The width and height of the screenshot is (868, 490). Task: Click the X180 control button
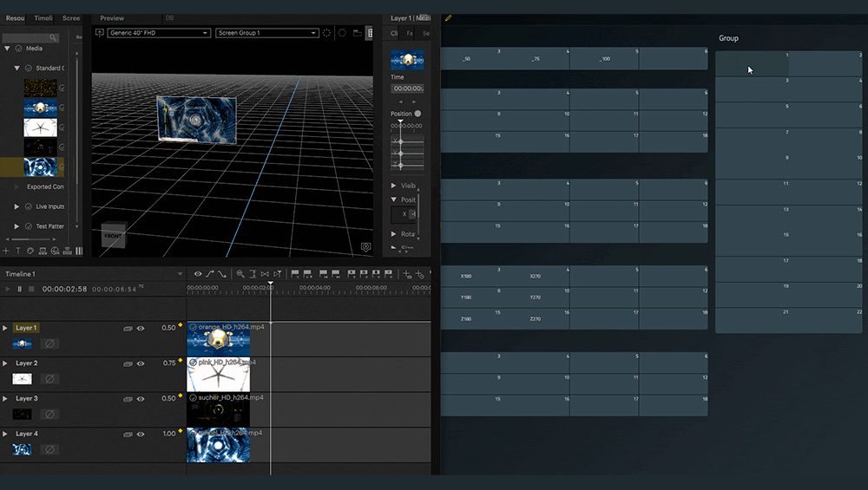466,276
